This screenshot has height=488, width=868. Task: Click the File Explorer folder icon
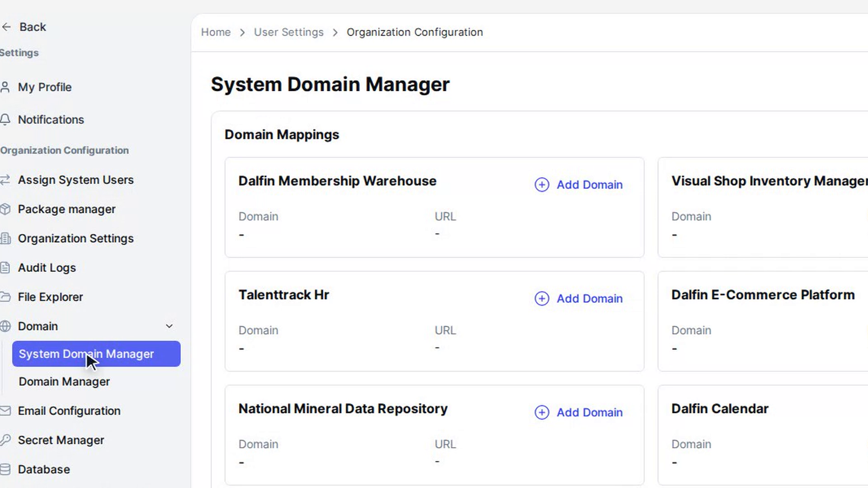pyautogui.click(x=5, y=297)
